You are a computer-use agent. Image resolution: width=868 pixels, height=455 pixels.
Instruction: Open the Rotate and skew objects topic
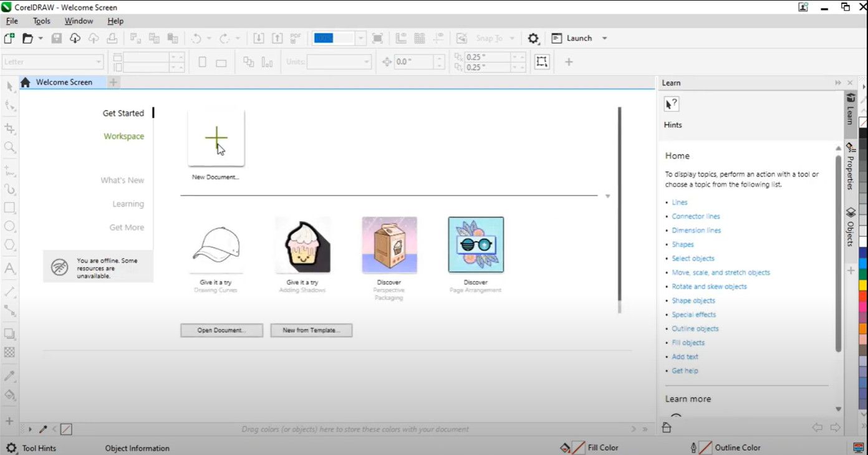pyautogui.click(x=709, y=287)
